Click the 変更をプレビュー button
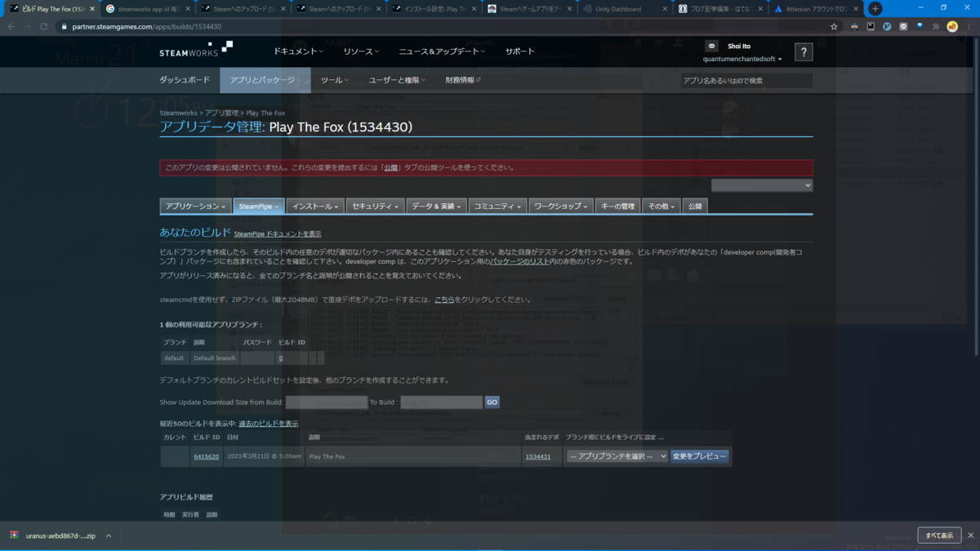The image size is (980, 551). (x=699, y=456)
